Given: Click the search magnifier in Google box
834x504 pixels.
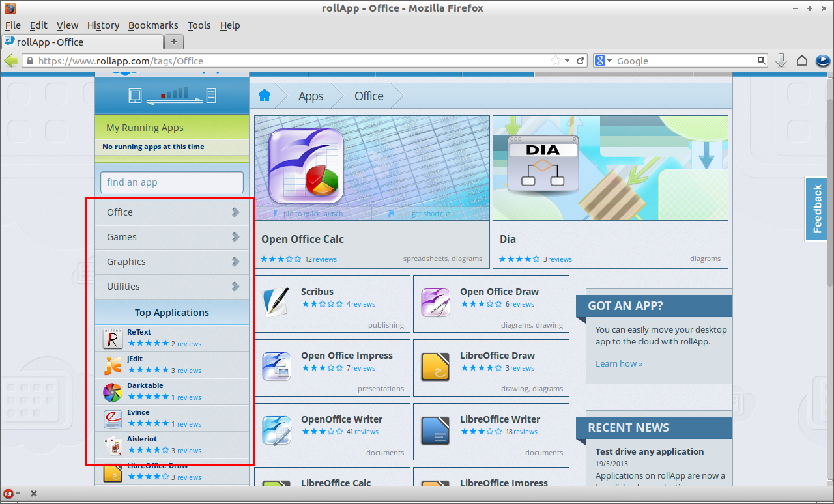Looking at the screenshot, I should click(x=762, y=61).
